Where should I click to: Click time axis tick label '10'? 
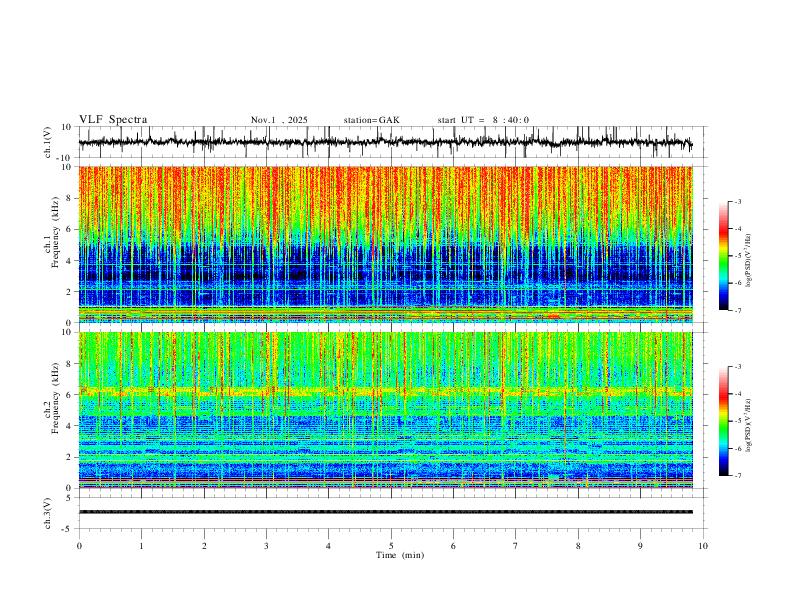pyautogui.click(x=703, y=546)
